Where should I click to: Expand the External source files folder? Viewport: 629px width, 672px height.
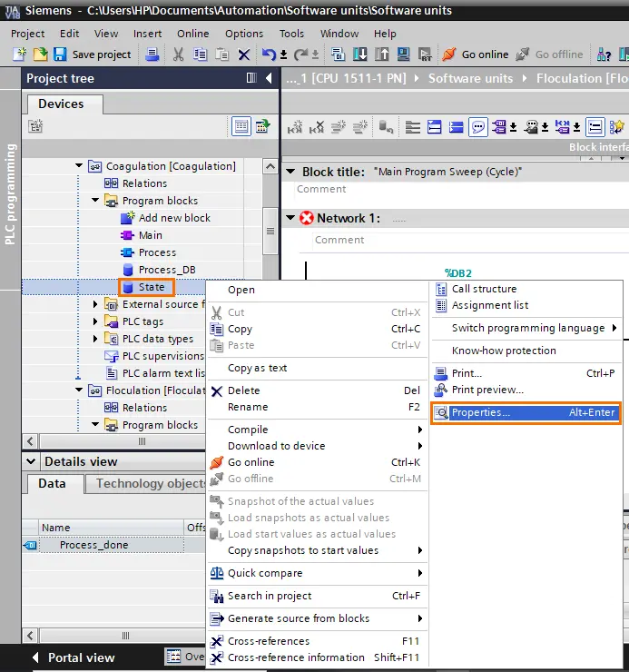coord(95,304)
